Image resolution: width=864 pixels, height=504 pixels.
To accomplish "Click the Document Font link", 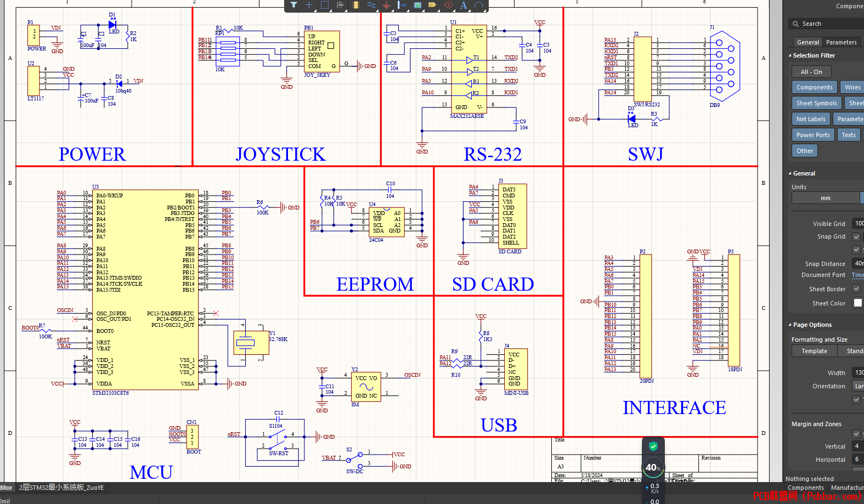I will pyautogui.click(x=857, y=275).
